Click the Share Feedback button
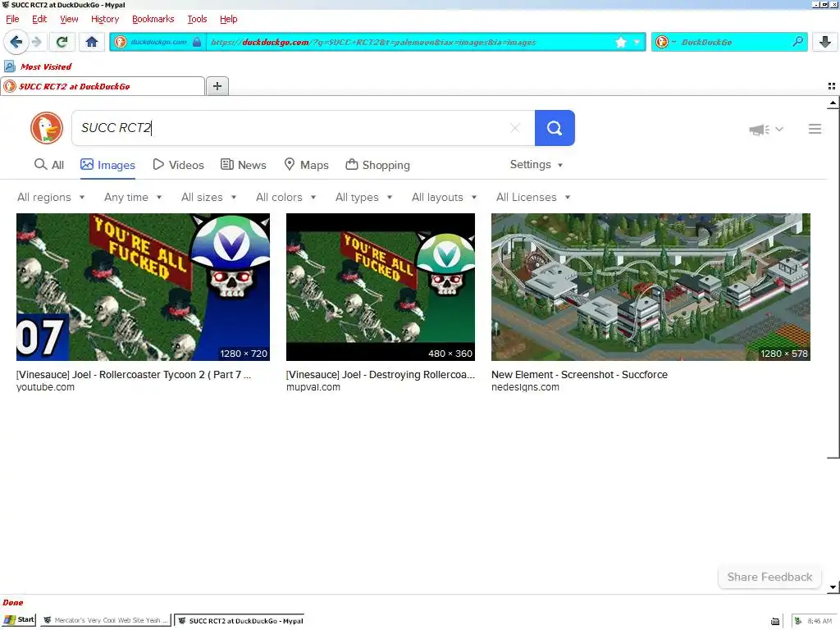 click(769, 577)
